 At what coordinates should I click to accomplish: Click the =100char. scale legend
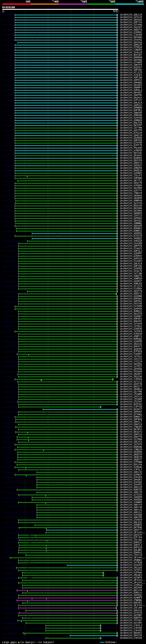(x=109, y=642)
